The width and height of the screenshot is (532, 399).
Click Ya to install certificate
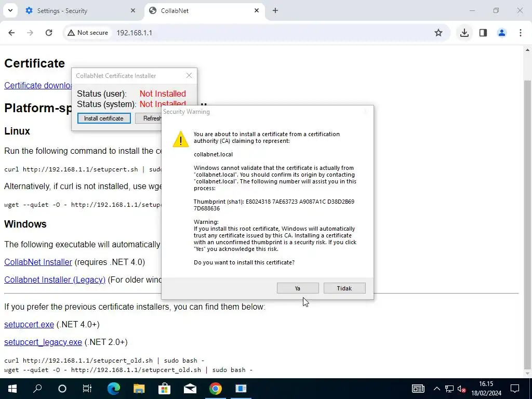(298, 288)
